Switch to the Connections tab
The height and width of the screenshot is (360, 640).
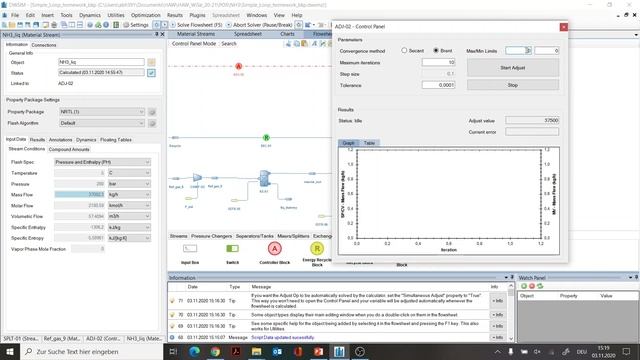(x=44, y=45)
